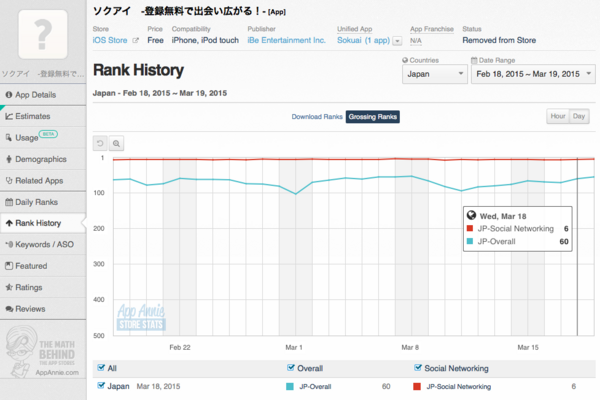Switch to Download Ranks tab
The image size is (600, 400).
[x=317, y=117]
